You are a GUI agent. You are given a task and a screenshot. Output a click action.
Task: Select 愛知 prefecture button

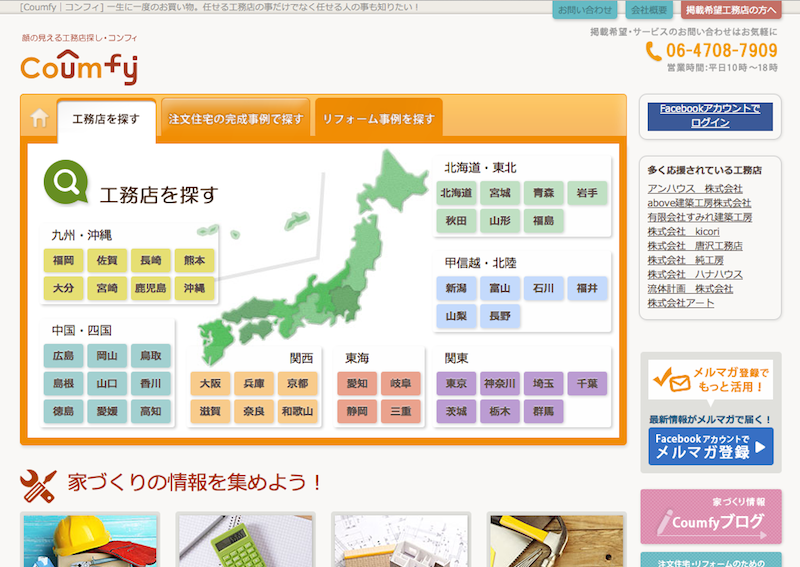(x=357, y=383)
